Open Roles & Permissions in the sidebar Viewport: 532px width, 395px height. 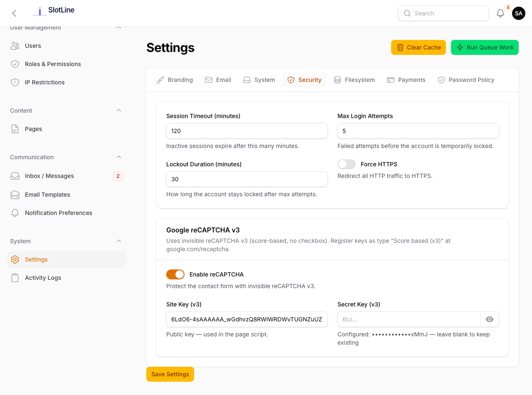coord(66,64)
